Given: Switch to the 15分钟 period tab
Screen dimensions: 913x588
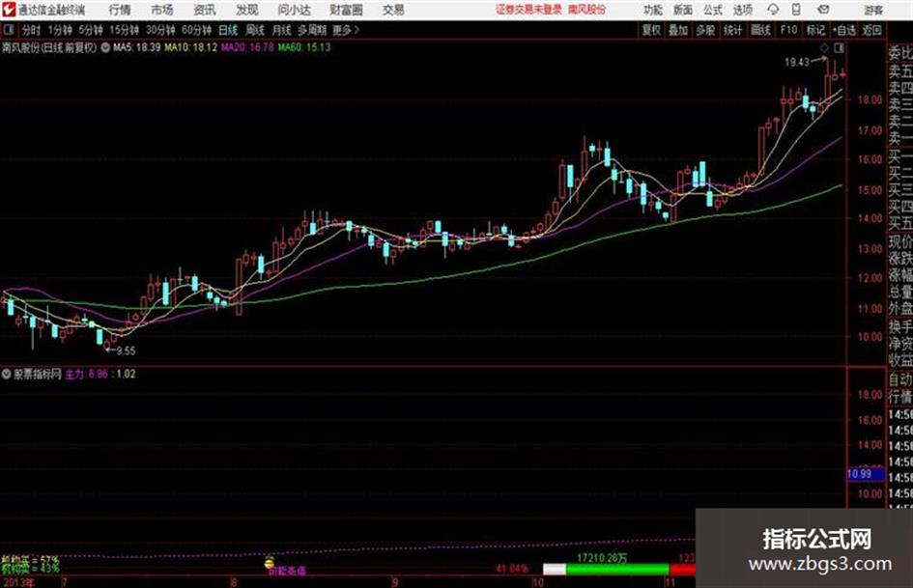Looking at the screenshot, I should point(124,30).
